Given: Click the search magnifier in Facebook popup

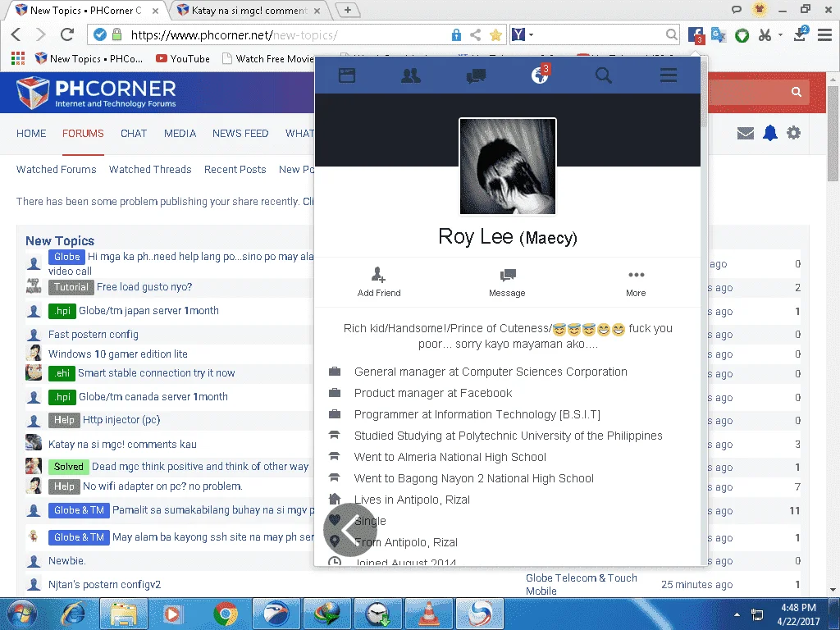Looking at the screenshot, I should point(604,75).
